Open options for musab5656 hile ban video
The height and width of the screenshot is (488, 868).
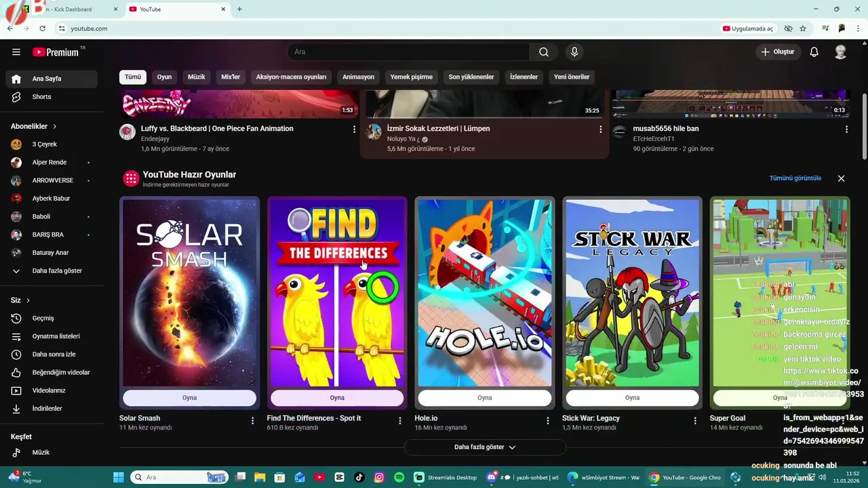coord(846,129)
